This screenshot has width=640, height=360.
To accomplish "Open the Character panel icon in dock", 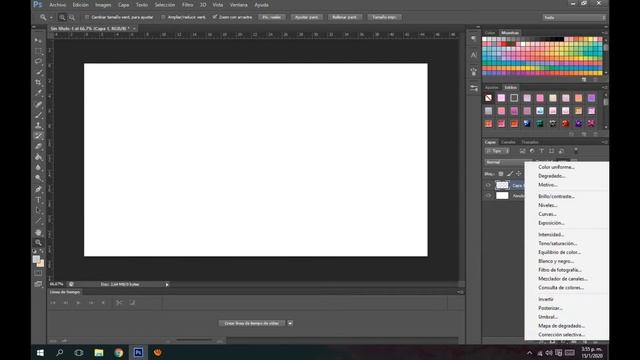I will 473,55.
